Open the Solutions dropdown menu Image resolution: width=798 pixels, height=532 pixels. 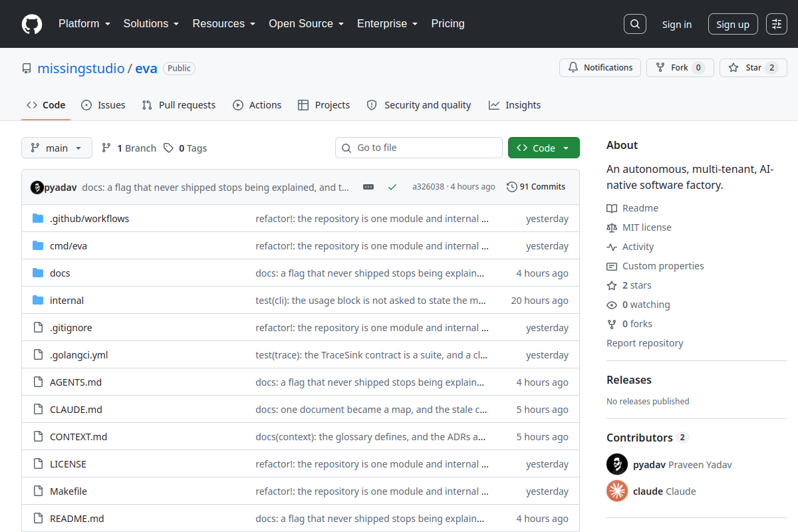pyautogui.click(x=152, y=24)
